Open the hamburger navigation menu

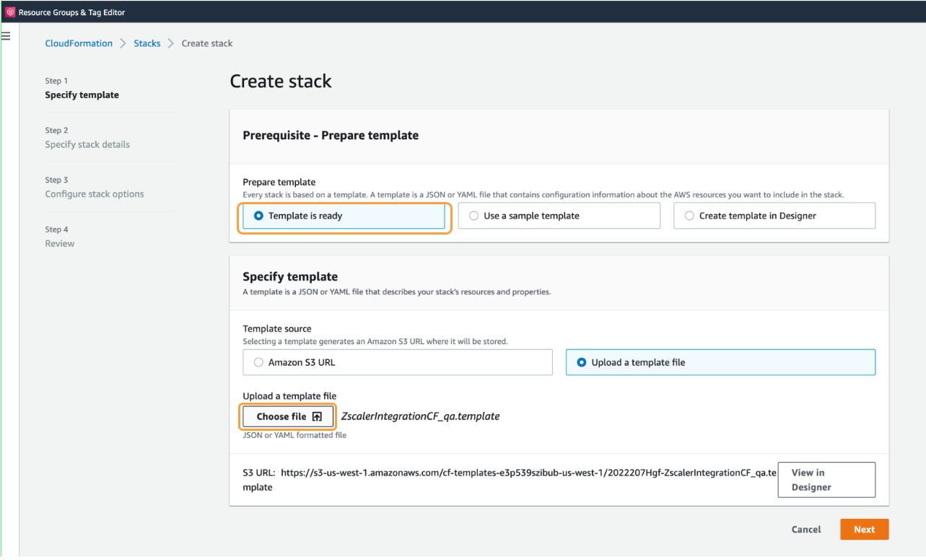(x=6, y=35)
